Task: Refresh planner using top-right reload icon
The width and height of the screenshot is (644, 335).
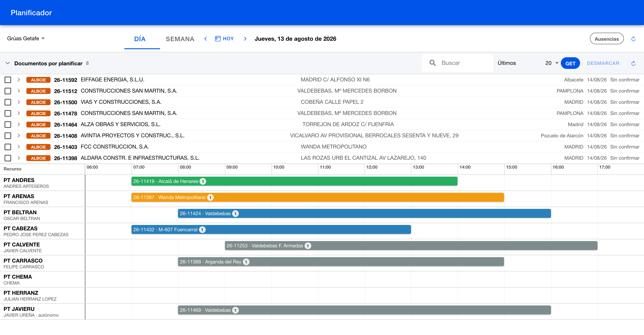Action: tap(633, 39)
